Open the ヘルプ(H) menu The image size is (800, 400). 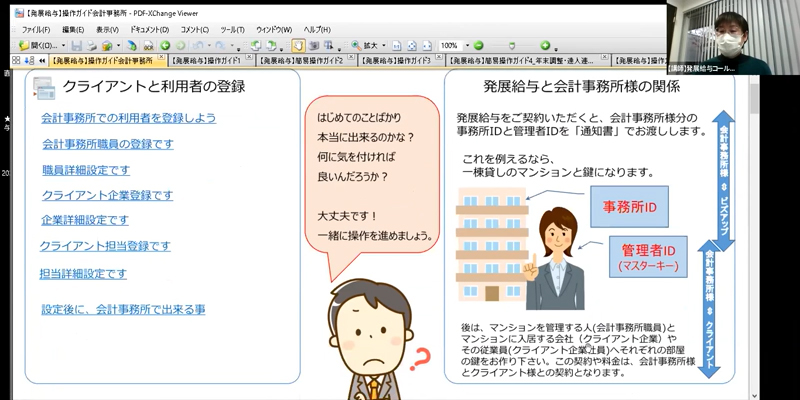[x=317, y=30]
